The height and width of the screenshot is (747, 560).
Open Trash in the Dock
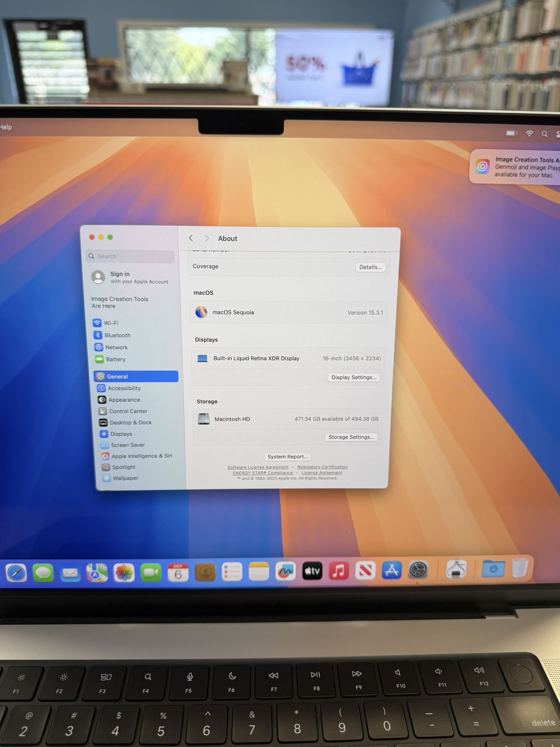(x=520, y=568)
